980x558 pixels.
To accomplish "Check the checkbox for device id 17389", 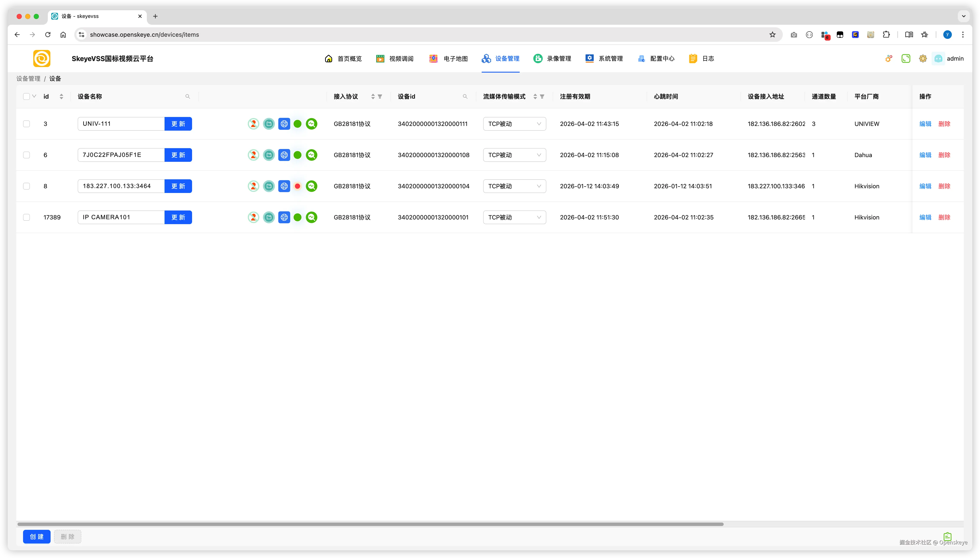I will pyautogui.click(x=26, y=217).
